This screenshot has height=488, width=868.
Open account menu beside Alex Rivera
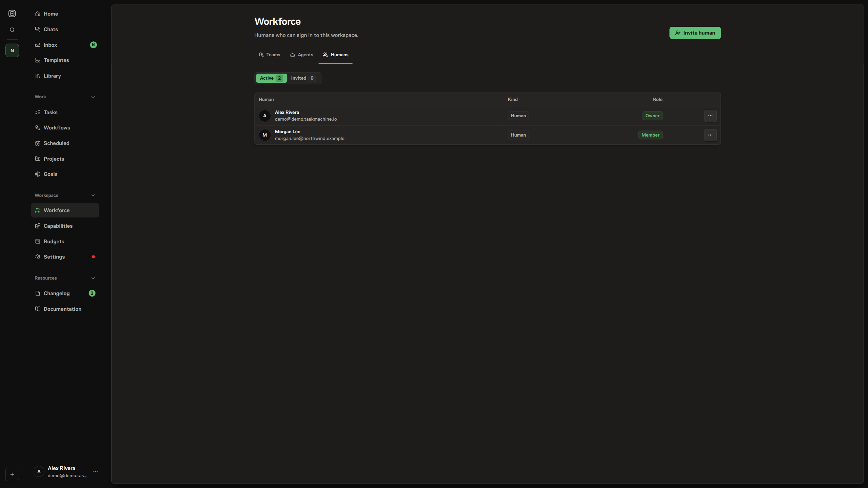(x=95, y=471)
